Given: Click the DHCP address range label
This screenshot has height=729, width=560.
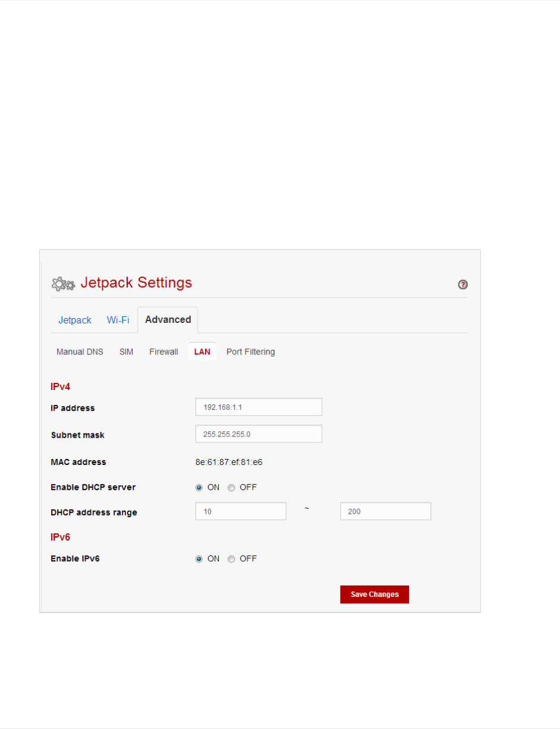Looking at the screenshot, I should pyautogui.click(x=94, y=513).
